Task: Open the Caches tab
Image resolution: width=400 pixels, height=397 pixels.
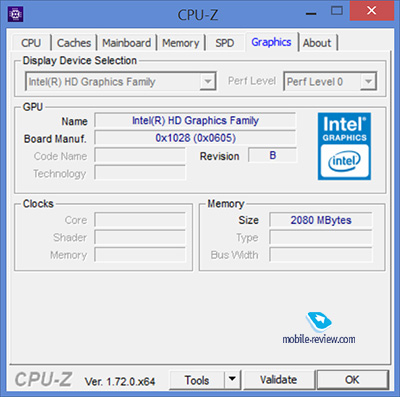Action: click(x=74, y=43)
